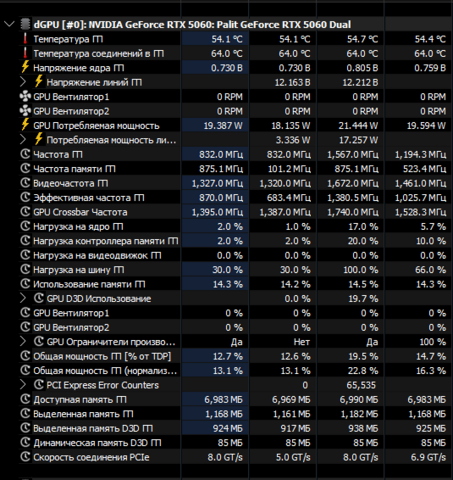
Task: Click the dGPU Palit GeForce RTX 5060 Dual title
Action: click(192, 25)
